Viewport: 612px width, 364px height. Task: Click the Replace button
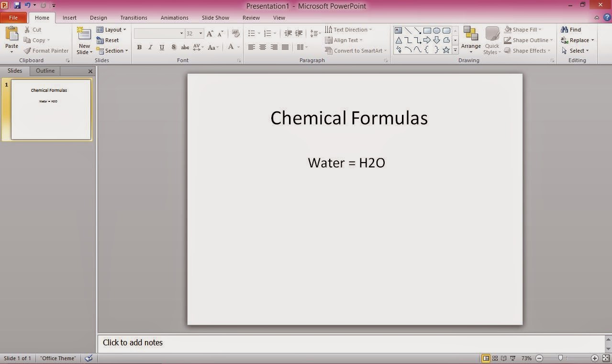coord(577,40)
